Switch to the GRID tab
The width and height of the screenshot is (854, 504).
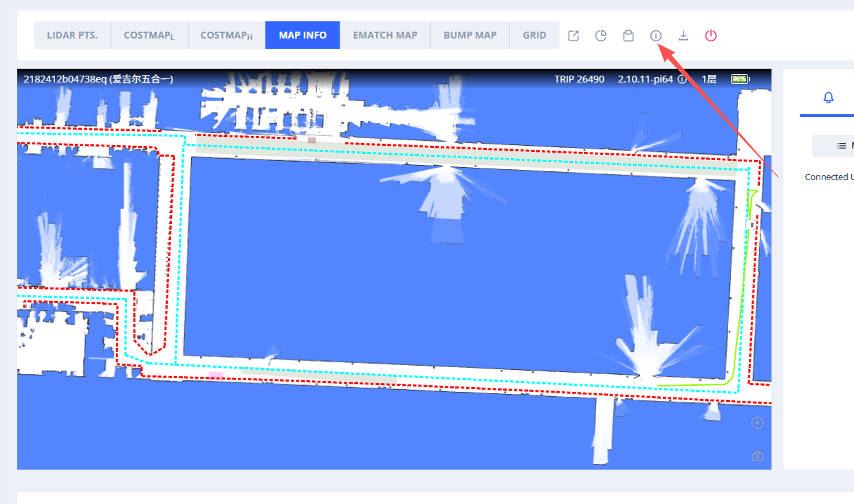tap(534, 35)
